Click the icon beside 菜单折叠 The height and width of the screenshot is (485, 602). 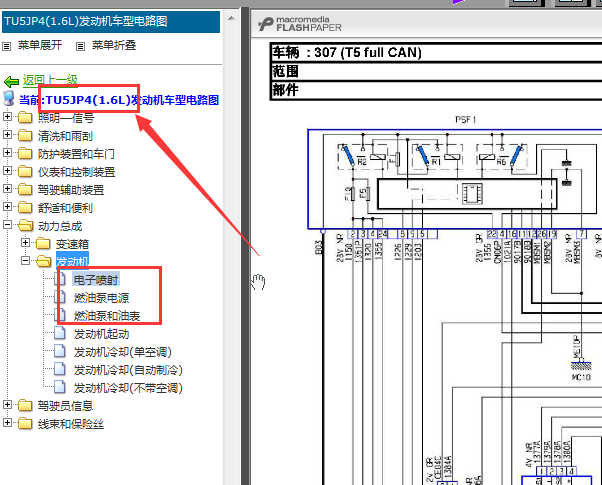(80, 46)
